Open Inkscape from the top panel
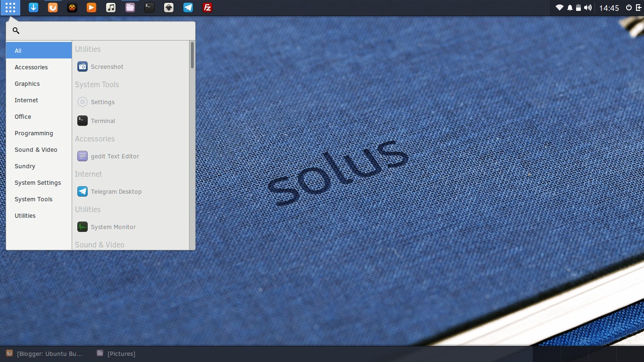The height and width of the screenshot is (362, 644). pyautogui.click(x=169, y=8)
